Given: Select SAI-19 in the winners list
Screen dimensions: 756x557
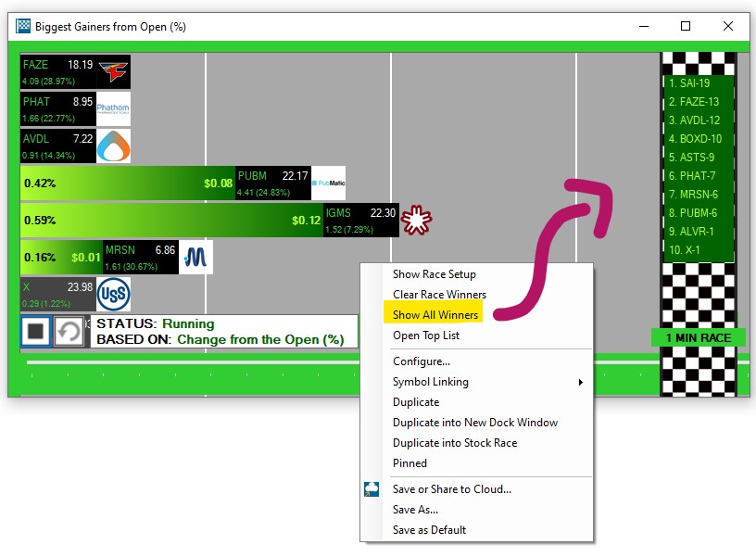Looking at the screenshot, I should click(688, 82).
